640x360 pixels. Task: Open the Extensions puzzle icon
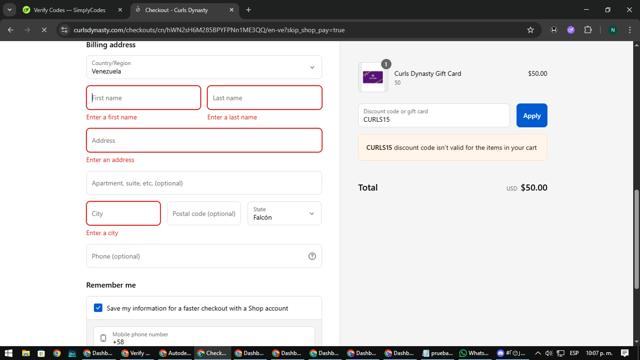tap(588, 30)
